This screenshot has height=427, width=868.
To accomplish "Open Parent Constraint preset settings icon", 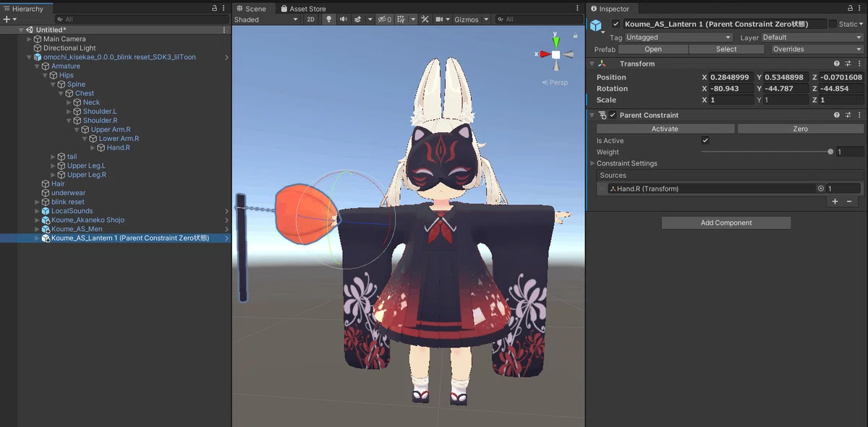I will [848, 115].
